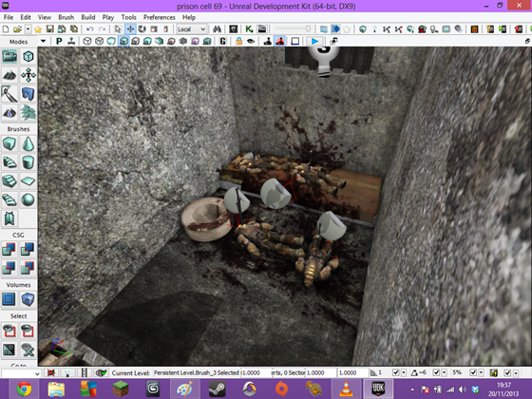Toggle real-time preview P button
This screenshot has width=532, height=399.
(x=59, y=42)
